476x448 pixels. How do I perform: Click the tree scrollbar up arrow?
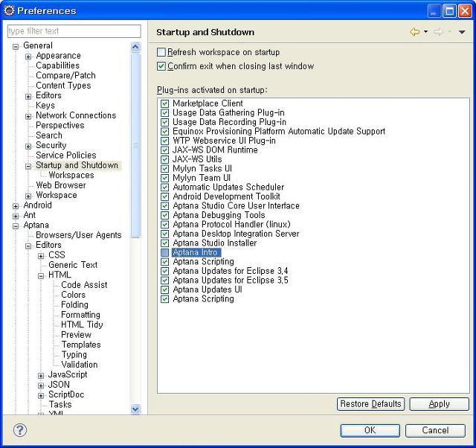(x=135, y=47)
